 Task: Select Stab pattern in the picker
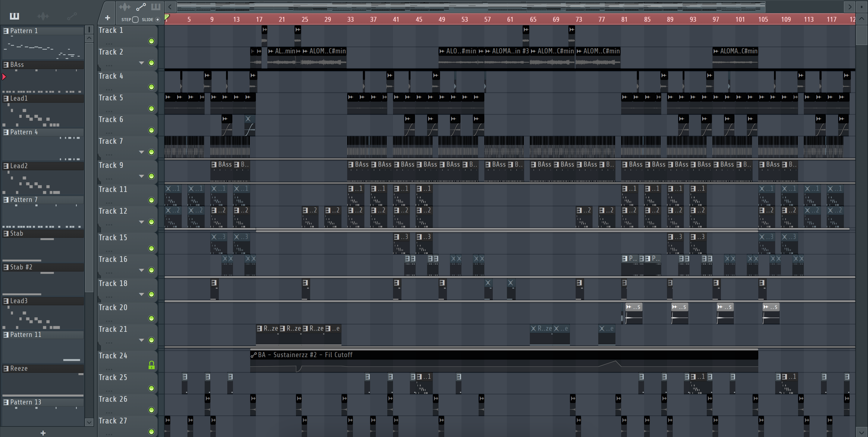[x=43, y=233]
